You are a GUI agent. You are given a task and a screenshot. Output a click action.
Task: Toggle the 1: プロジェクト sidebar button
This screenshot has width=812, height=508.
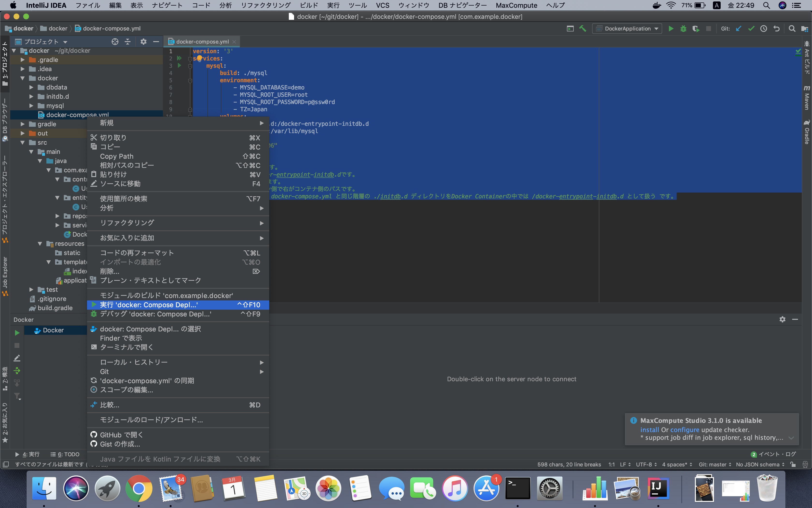pyautogui.click(x=5, y=63)
